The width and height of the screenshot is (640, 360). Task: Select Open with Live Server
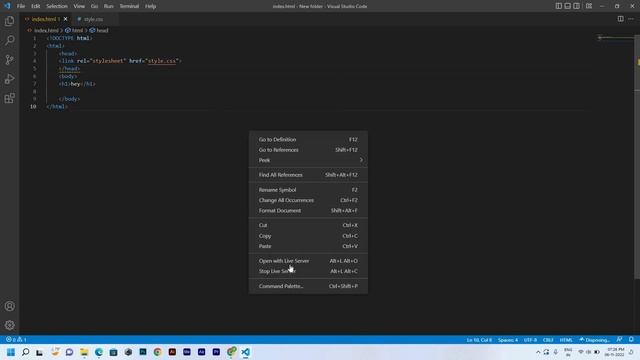308,261
